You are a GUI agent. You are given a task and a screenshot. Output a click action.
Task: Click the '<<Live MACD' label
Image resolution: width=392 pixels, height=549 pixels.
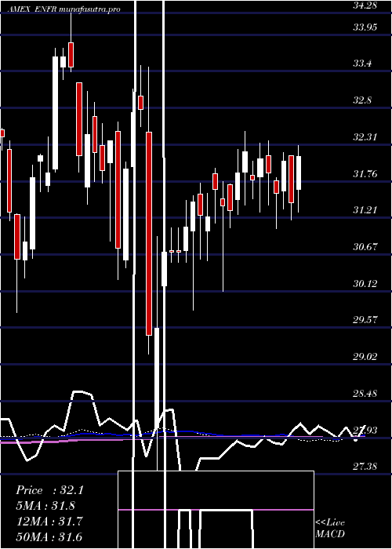click(330, 529)
